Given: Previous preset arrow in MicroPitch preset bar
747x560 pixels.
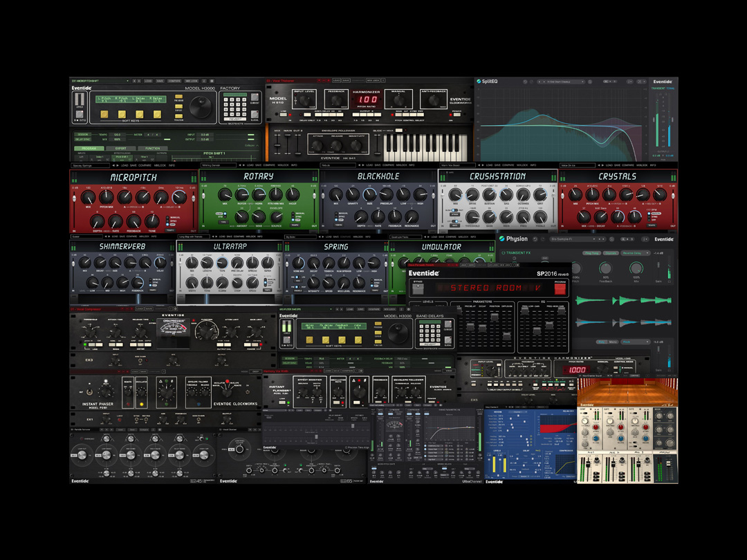Looking at the screenshot, I should [x=113, y=165].
